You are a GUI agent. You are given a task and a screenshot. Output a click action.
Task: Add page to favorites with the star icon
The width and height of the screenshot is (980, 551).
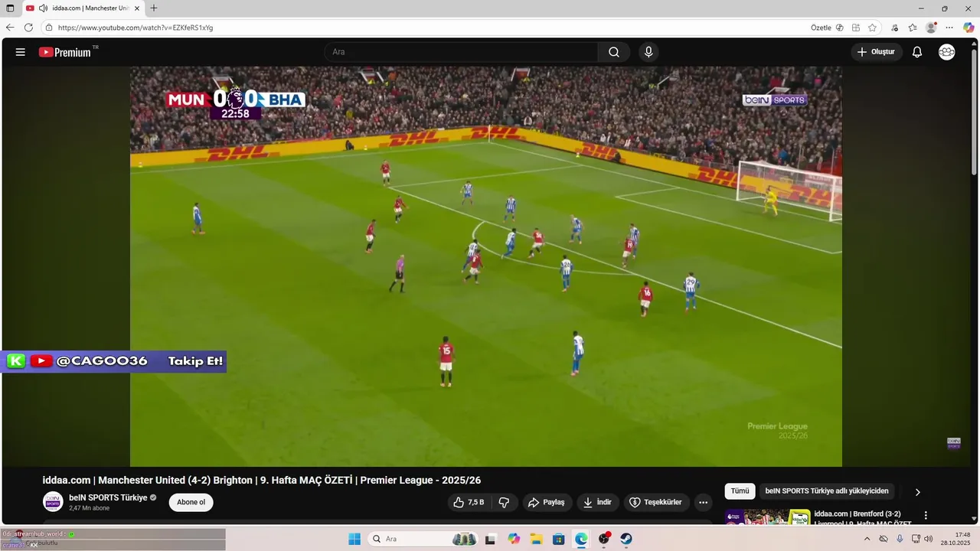pyautogui.click(x=872, y=28)
